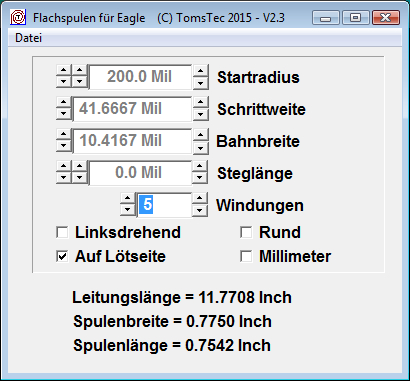Click Startradius second-from-left up arrow
411x382 pixels.
[x=79, y=70]
